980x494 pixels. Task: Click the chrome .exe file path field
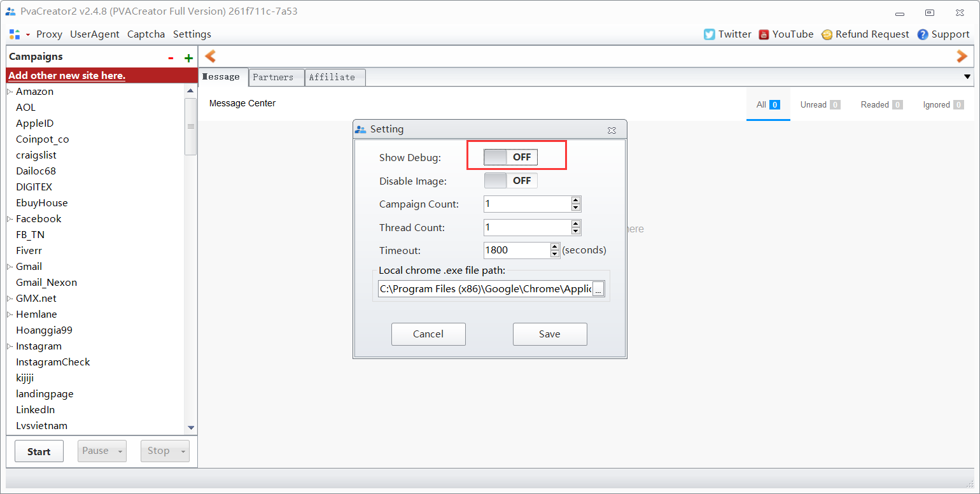click(485, 289)
